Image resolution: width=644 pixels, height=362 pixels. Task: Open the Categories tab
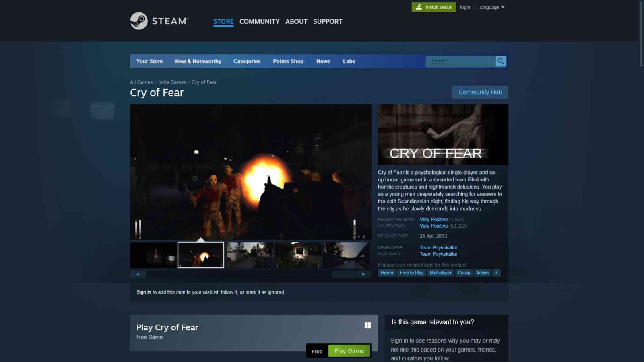click(x=247, y=61)
